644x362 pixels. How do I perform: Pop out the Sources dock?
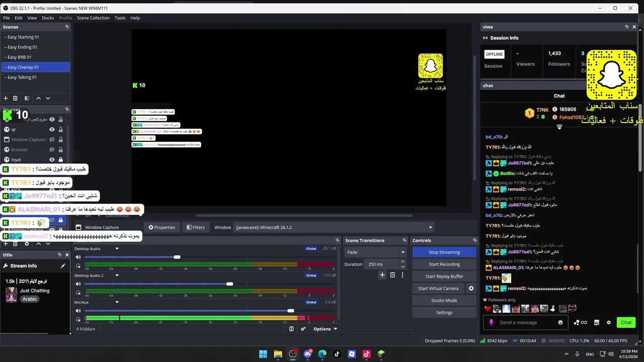point(67,109)
